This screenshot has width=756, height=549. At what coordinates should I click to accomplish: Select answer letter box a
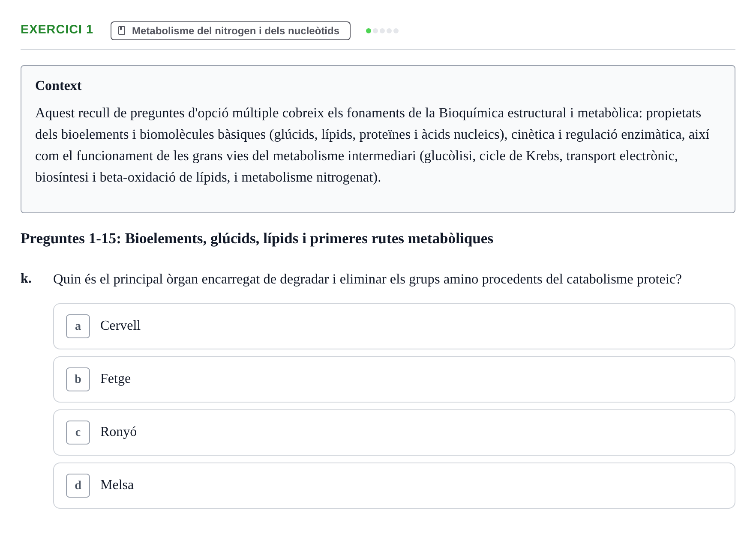(78, 326)
